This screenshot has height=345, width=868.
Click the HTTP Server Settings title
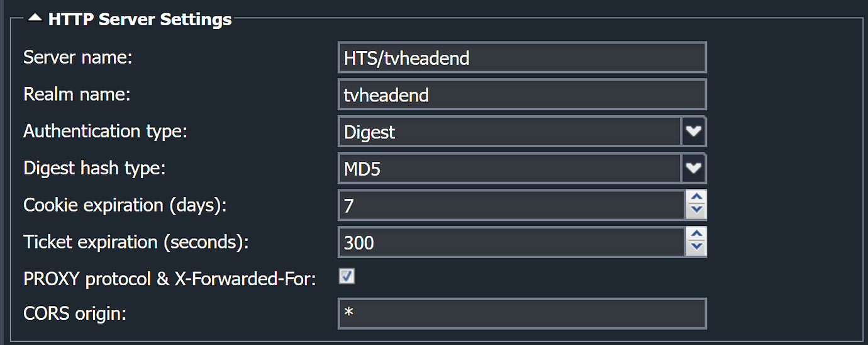[140, 19]
